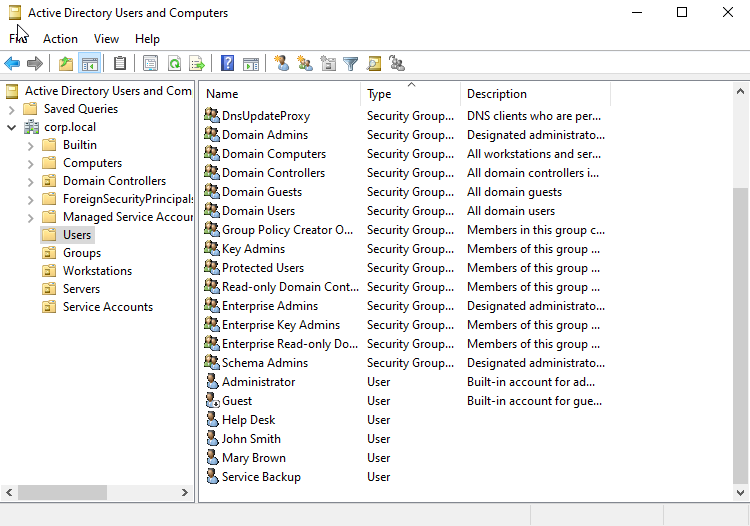Click the down arrow of vertical scrollbar

point(740,493)
